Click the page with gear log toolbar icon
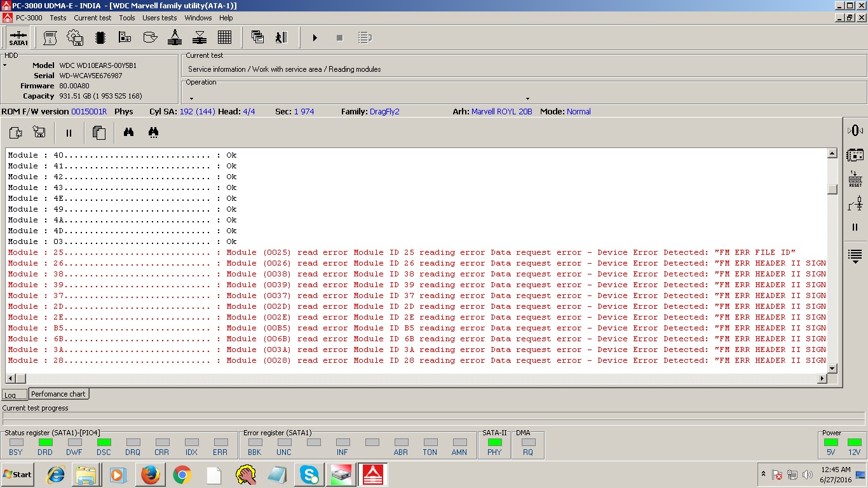Viewport: 868px width, 488px height. click(15, 133)
